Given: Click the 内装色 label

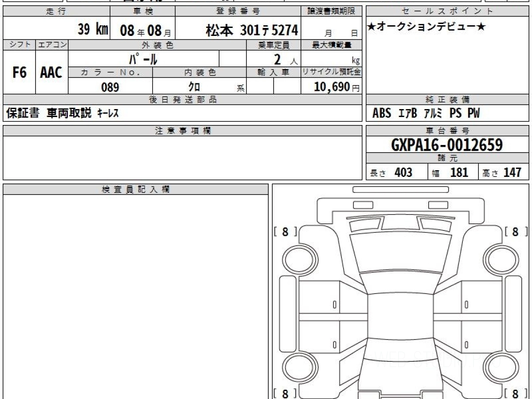Looking at the screenshot, I should (x=199, y=72).
